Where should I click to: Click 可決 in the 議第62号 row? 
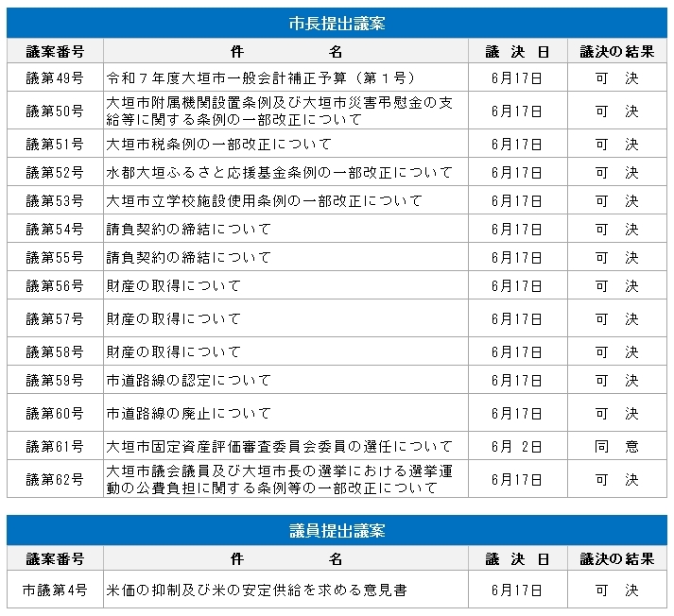pos(617,479)
